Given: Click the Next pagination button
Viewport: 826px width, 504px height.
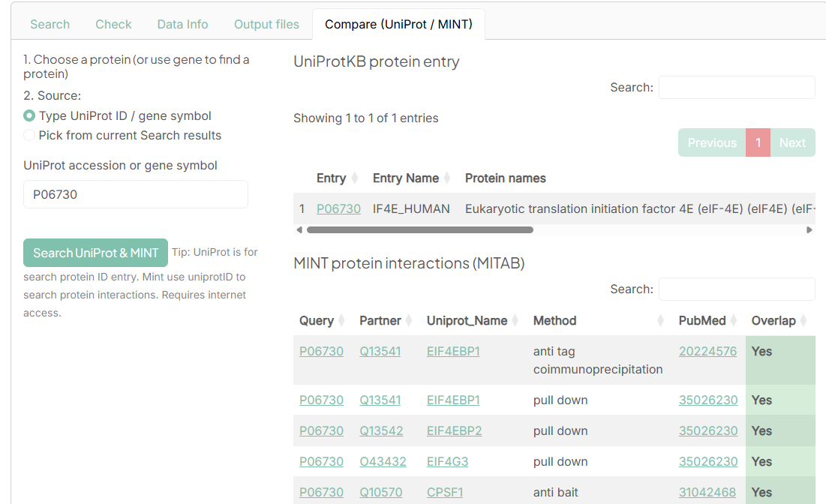Looking at the screenshot, I should click(793, 142).
